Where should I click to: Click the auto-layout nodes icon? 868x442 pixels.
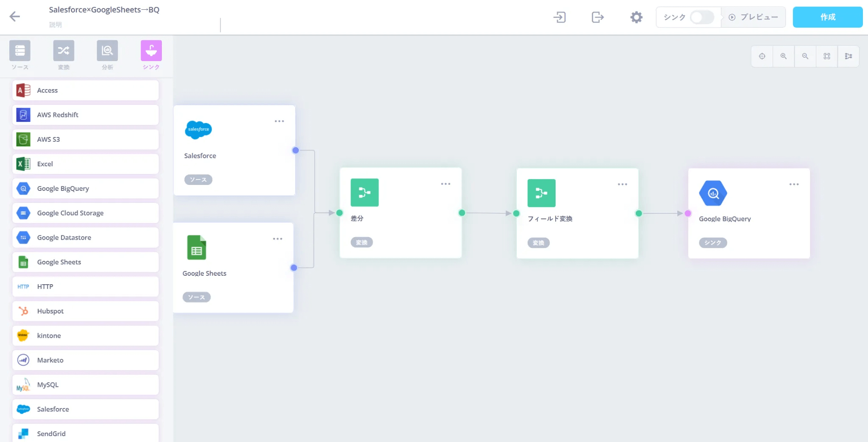(849, 56)
